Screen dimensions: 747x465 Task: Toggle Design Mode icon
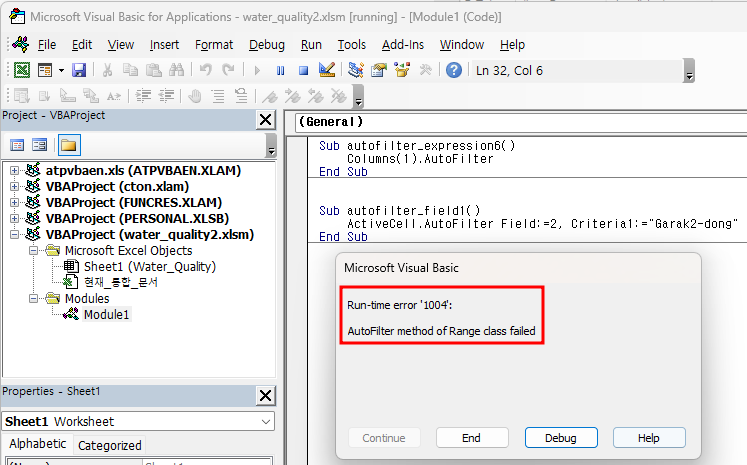327,71
